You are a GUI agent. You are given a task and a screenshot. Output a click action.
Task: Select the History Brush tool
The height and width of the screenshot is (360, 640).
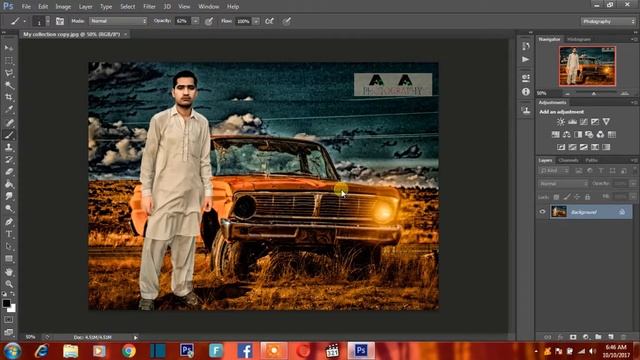[x=9, y=159]
